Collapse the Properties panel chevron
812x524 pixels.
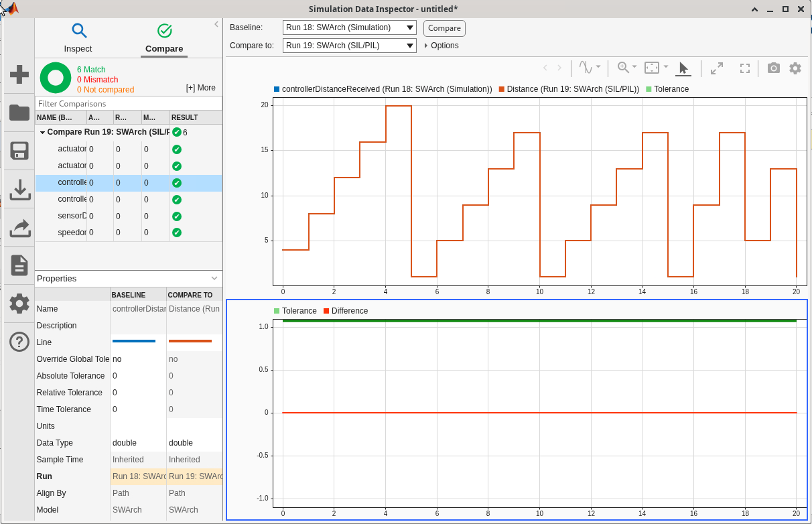pos(214,278)
